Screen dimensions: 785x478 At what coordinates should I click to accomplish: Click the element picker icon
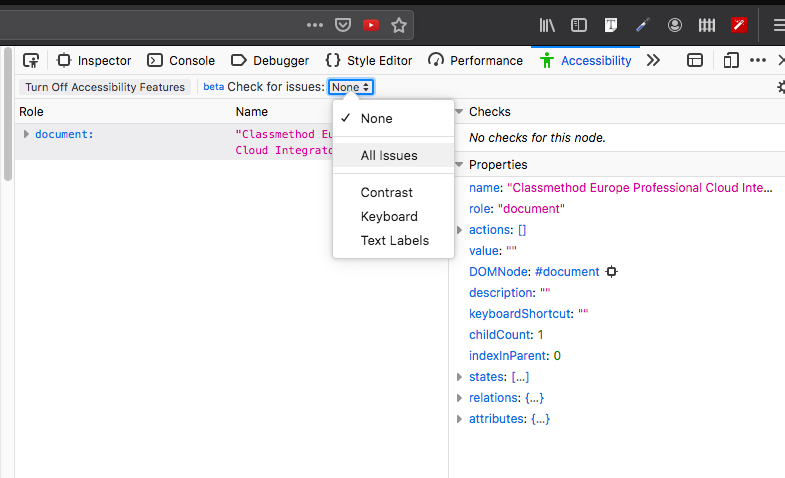[31, 61]
